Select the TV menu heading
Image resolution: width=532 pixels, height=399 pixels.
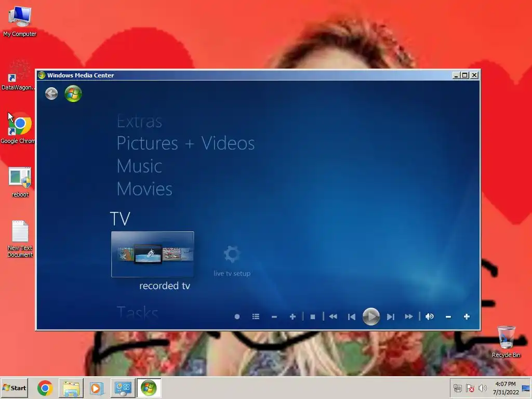[120, 219]
